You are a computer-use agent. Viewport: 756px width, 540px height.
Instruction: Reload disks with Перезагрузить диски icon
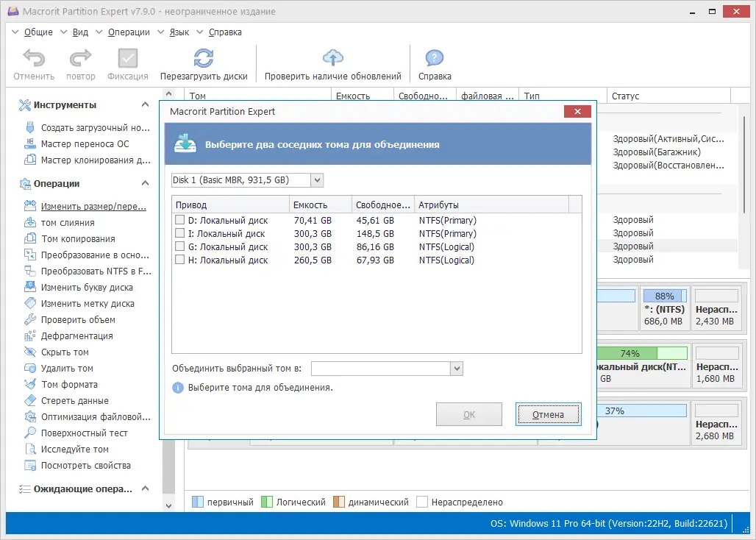point(204,58)
